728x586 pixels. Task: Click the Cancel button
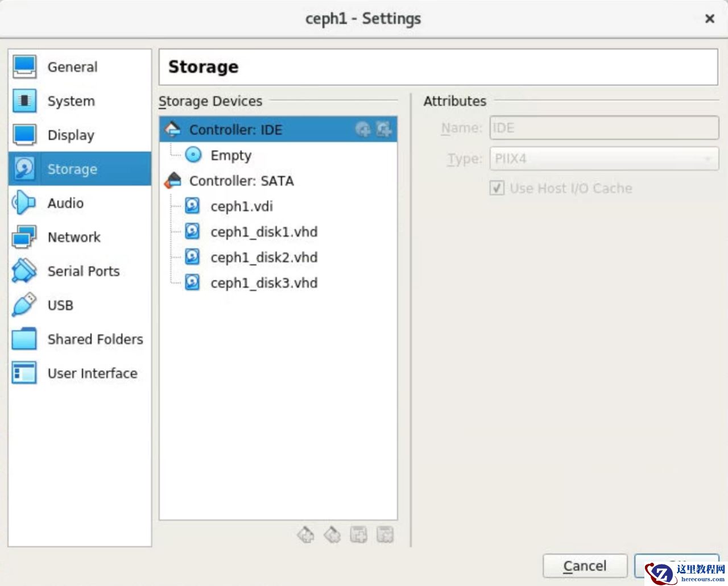point(585,566)
